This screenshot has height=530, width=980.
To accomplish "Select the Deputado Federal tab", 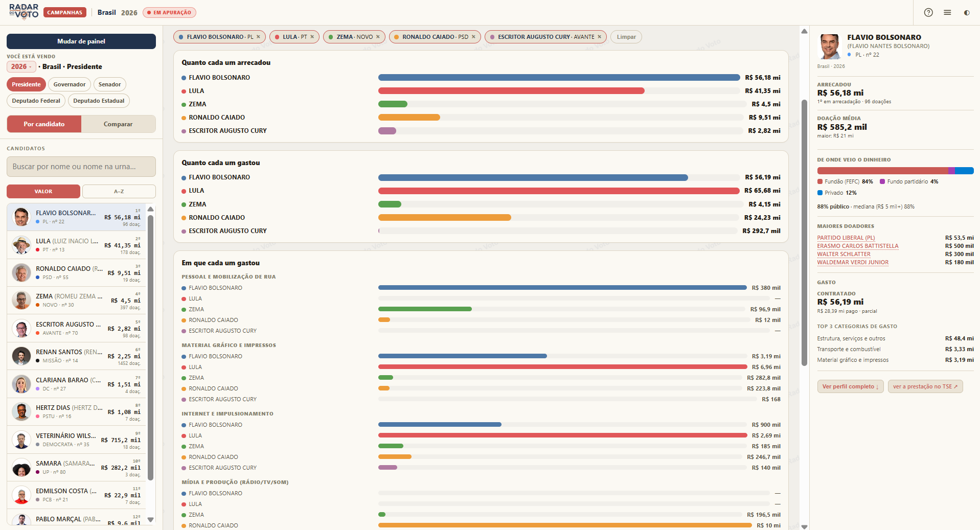I will pos(36,101).
